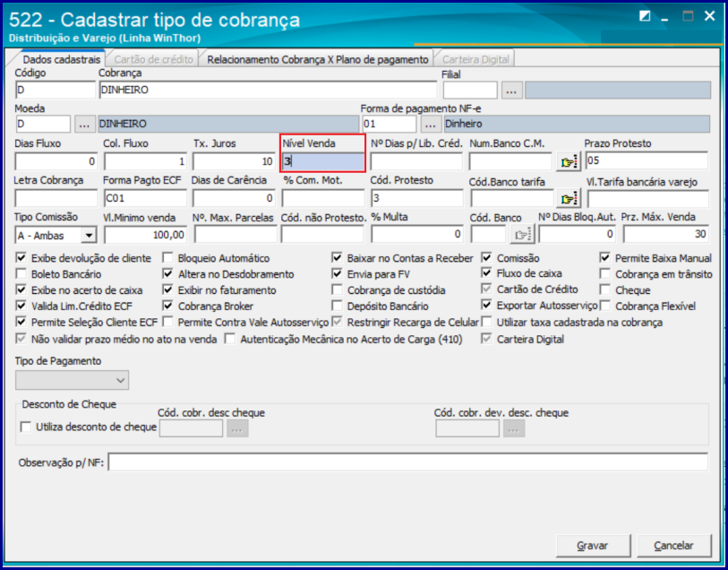Click the Cancelar button

coord(673,546)
